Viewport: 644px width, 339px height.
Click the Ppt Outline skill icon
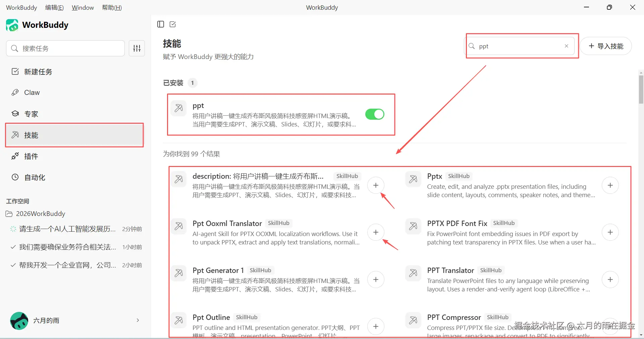click(x=179, y=320)
